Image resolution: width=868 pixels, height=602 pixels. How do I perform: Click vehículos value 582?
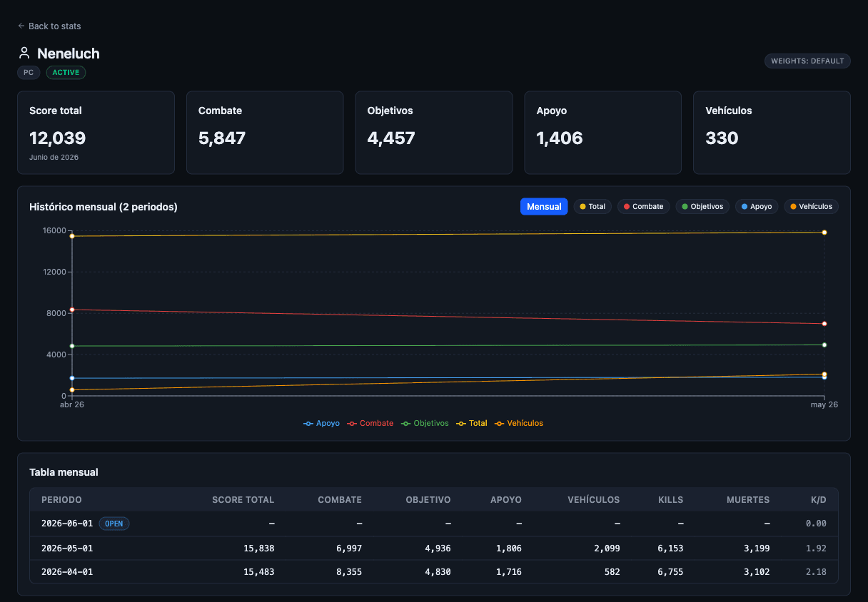coord(612,572)
